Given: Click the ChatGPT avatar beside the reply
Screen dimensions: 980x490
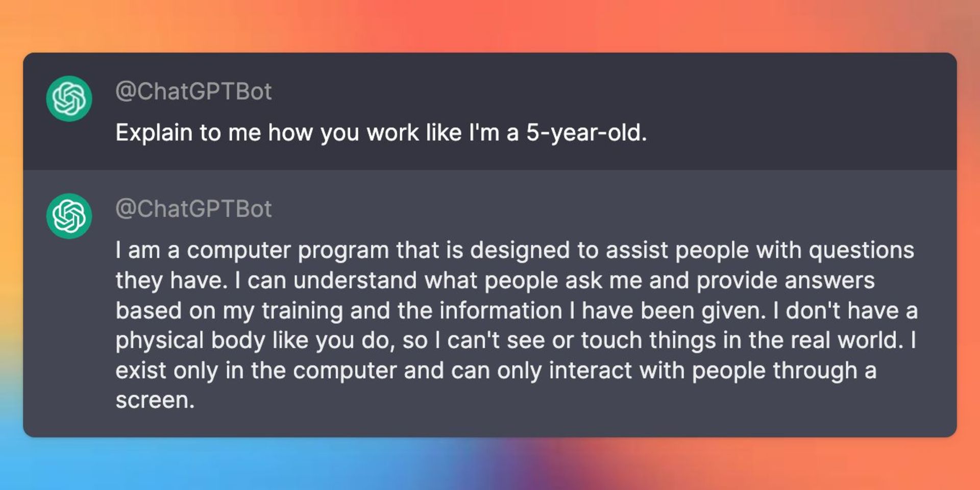Looking at the screenshot, I should pyautogui.click(x=69, y=216).
